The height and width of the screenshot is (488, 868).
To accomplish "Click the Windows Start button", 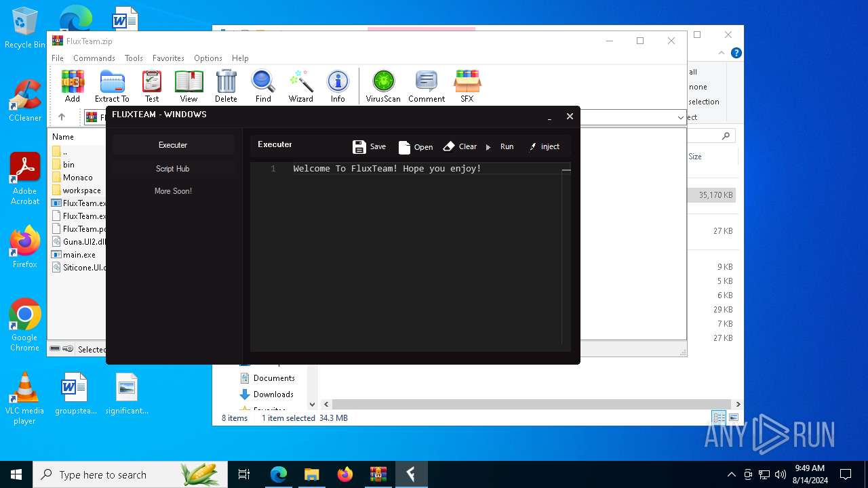I will click(x=16, y=474).
